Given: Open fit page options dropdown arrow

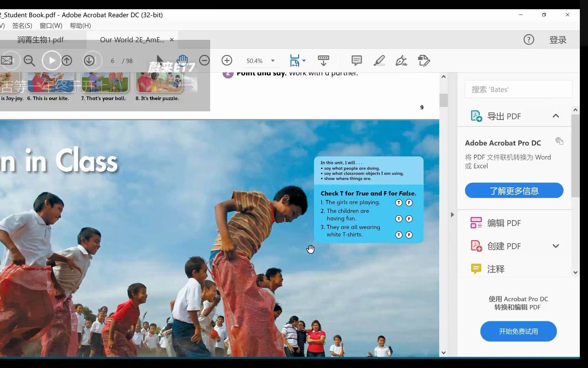Looking at the screenshot, I should [304, 61].
